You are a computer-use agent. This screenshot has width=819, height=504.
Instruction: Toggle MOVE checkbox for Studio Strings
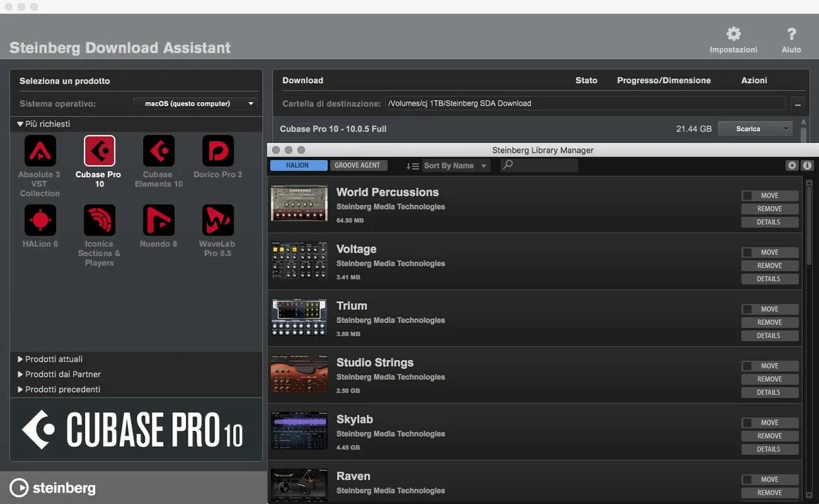(748, 366)
